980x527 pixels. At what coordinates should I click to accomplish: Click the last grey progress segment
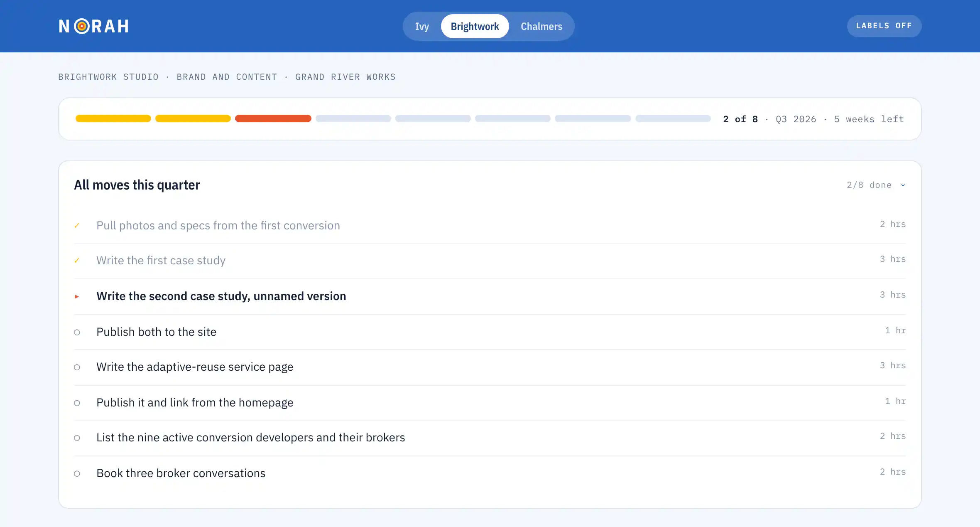pyautogui.click(x=673, y=119)
